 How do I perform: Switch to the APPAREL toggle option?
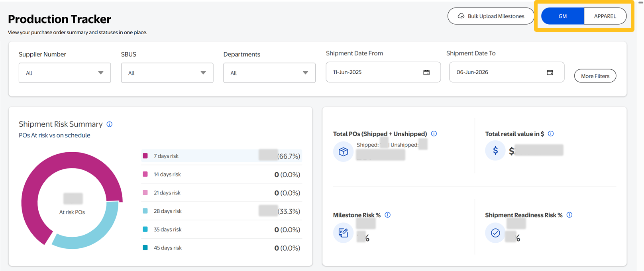(x=605, y=16)
